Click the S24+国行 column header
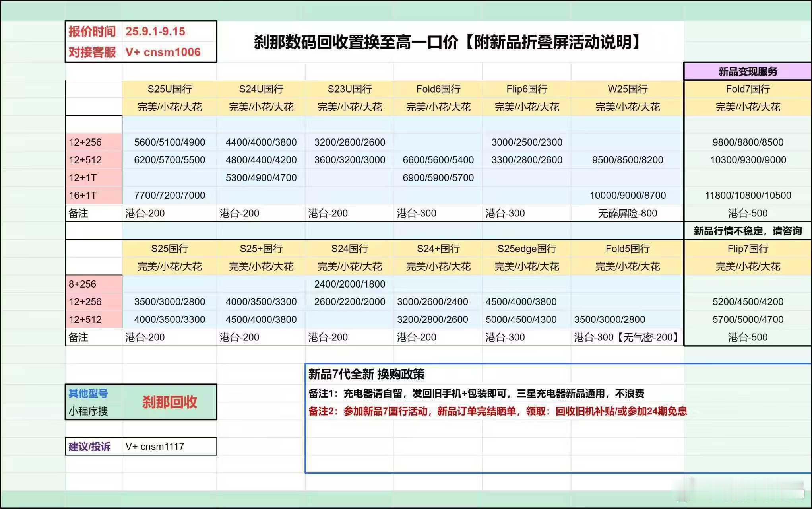The width and height of the screenshot is (812, 509). click(x=438, y=249)
